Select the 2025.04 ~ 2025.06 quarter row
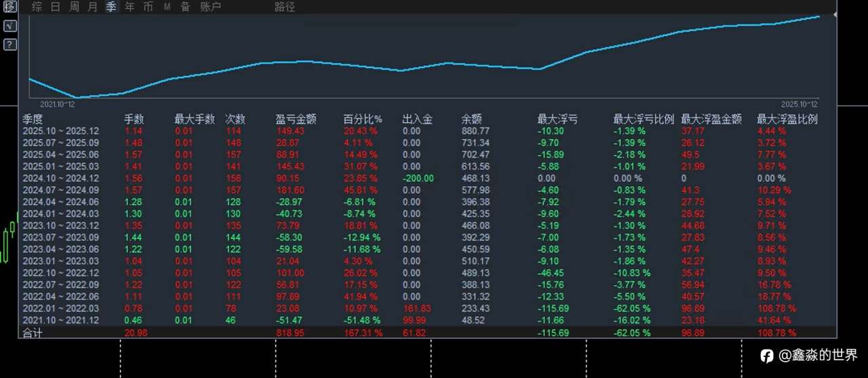 (x=427, y=155)
